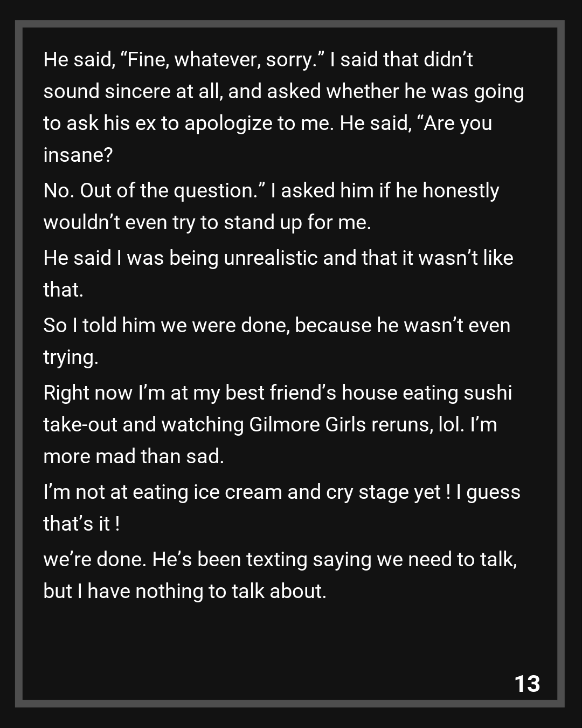582x728 pixels.
Task: Click the line "more mad than sad."
Action: point(134,457)
